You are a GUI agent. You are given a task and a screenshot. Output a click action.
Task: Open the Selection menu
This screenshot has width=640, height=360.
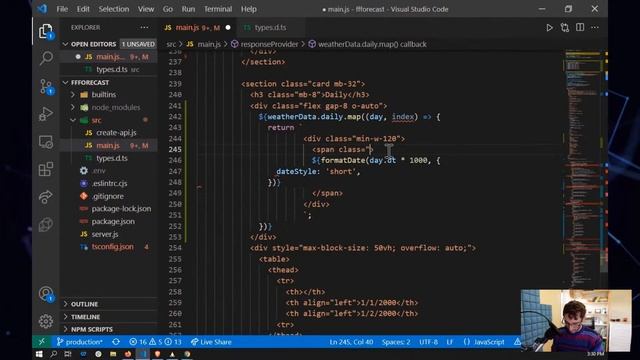point(114,9)
